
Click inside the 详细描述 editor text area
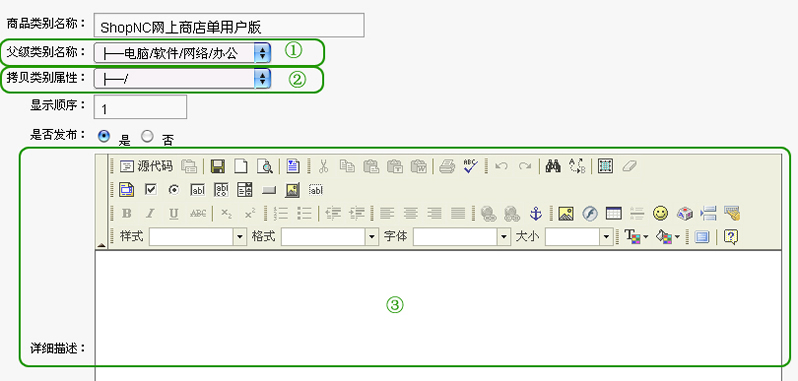[438, 315]
